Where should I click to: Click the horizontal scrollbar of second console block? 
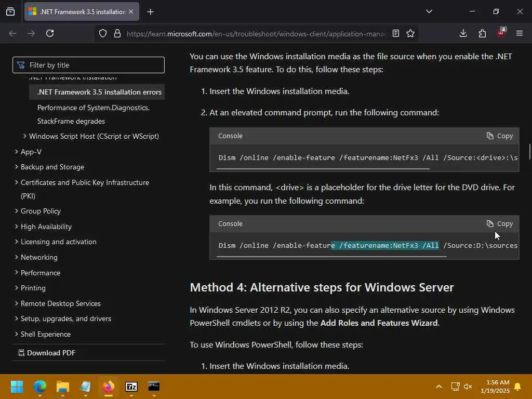(331, 257)
